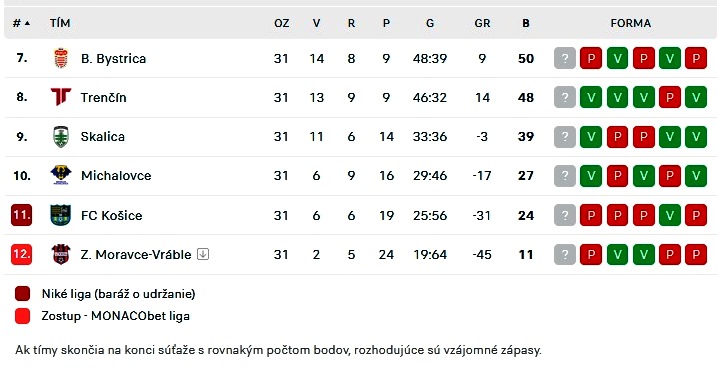Click Trenčín's only red P form badge
This screenshot has height=370, width=717.
pos(670,97)
